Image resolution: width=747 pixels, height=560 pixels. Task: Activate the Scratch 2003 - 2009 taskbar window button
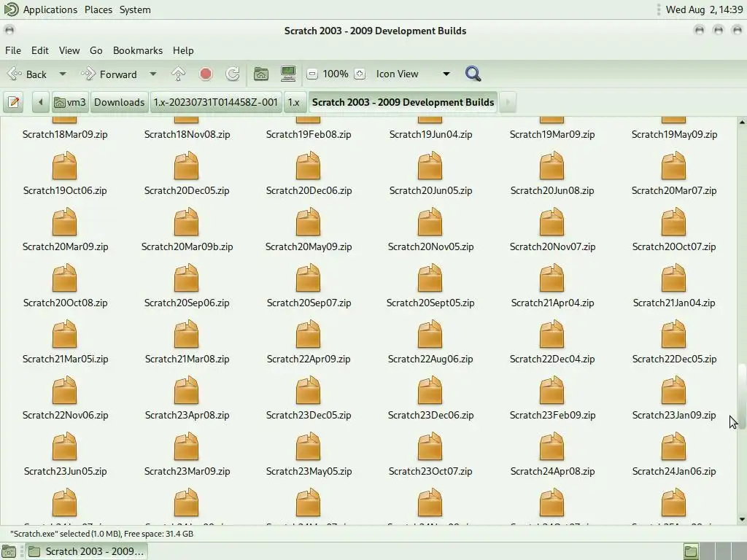86,551
